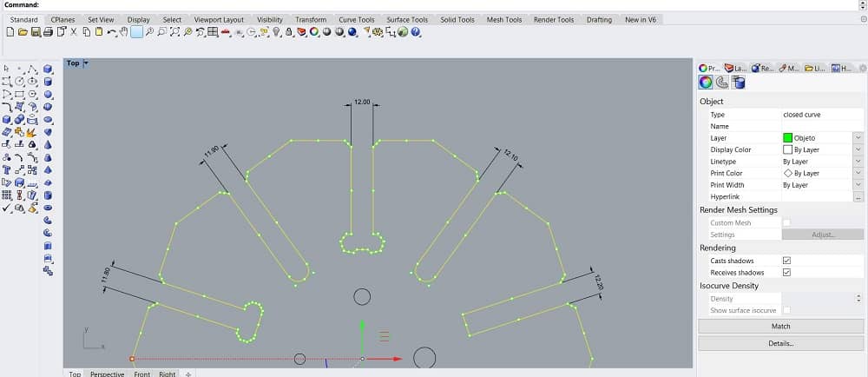Viewport: 868px width, 377px height.
Task: Click the Cylinder solid icon in sidebar
Action: pos(48,82)
